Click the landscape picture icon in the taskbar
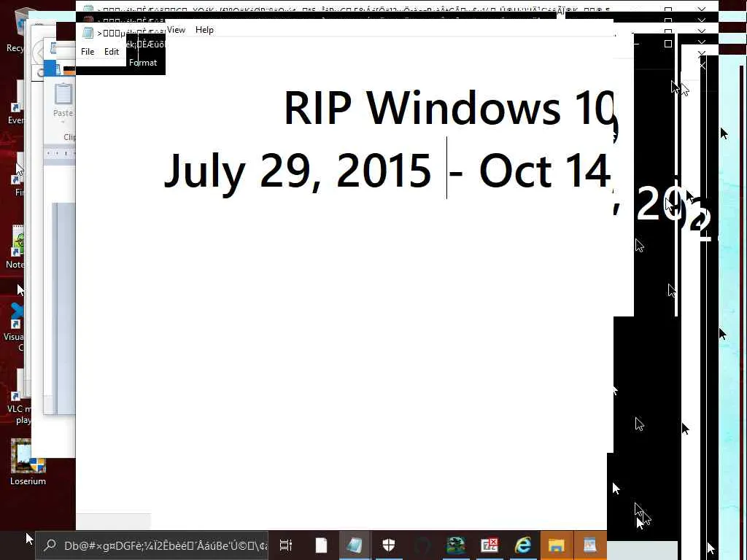 tap(456, 545)
